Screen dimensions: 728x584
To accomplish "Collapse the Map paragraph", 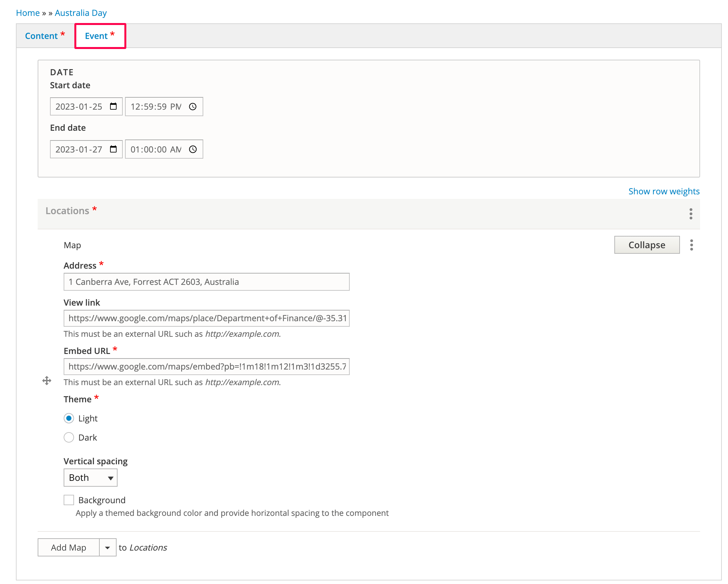I will pyautogui.click(x=646, y=245).
